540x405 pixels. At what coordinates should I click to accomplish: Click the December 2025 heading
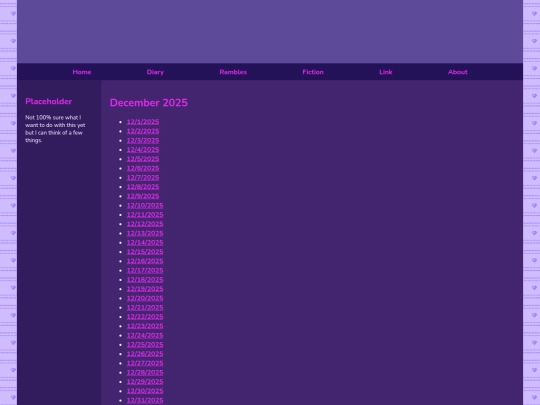pos(148,103)
